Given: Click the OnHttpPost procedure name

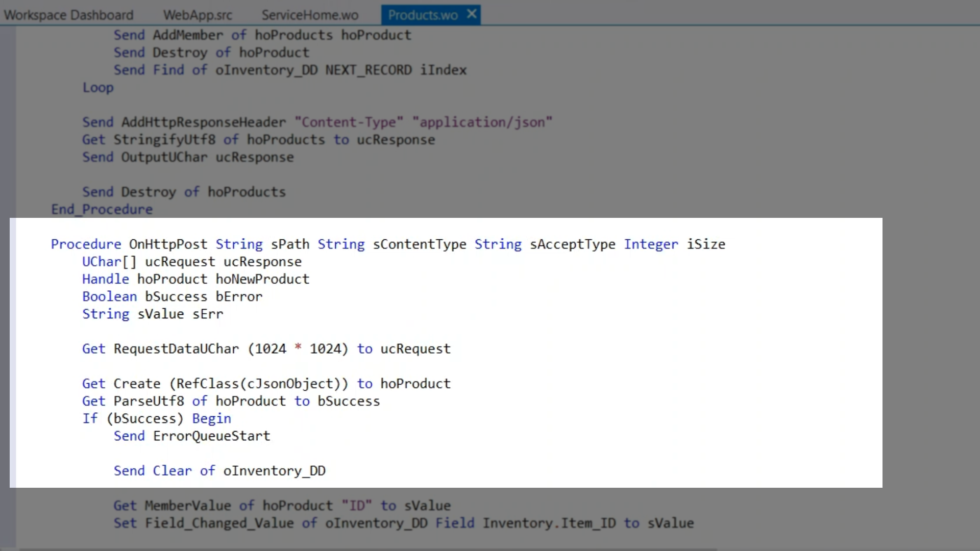Looking at the screenshot, I should pos(168,244).
